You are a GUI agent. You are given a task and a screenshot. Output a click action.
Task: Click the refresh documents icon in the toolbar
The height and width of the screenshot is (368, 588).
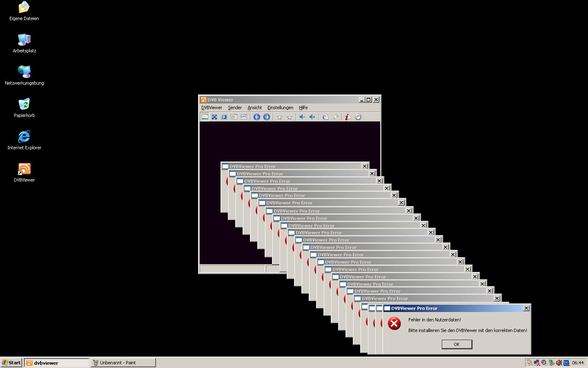325,117
